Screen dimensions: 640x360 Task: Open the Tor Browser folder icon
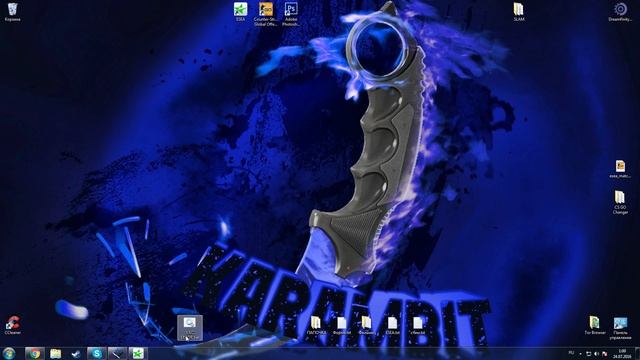(x=595, y=325)
